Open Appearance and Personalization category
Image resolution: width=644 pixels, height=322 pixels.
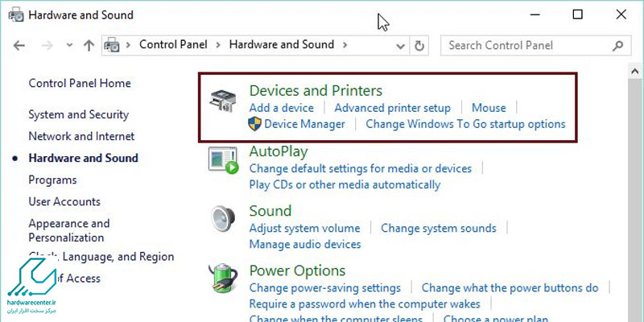(x=69, y=231)
